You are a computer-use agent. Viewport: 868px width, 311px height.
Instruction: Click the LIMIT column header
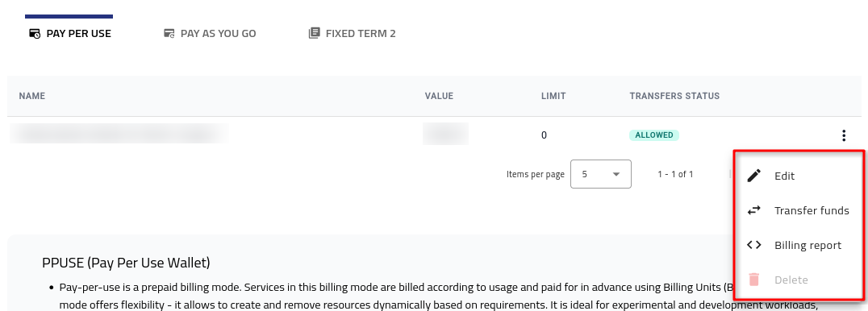(x=553, y=96)
